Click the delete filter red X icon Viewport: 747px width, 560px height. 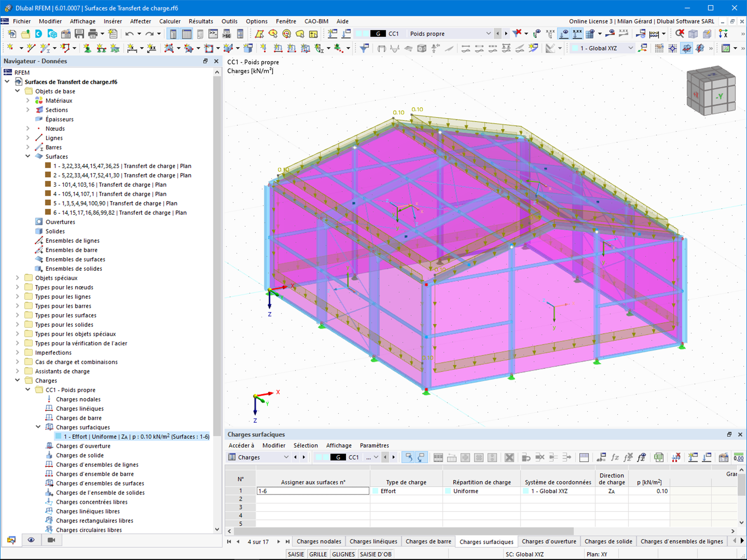pyautogui.click(x=517, y=34)
